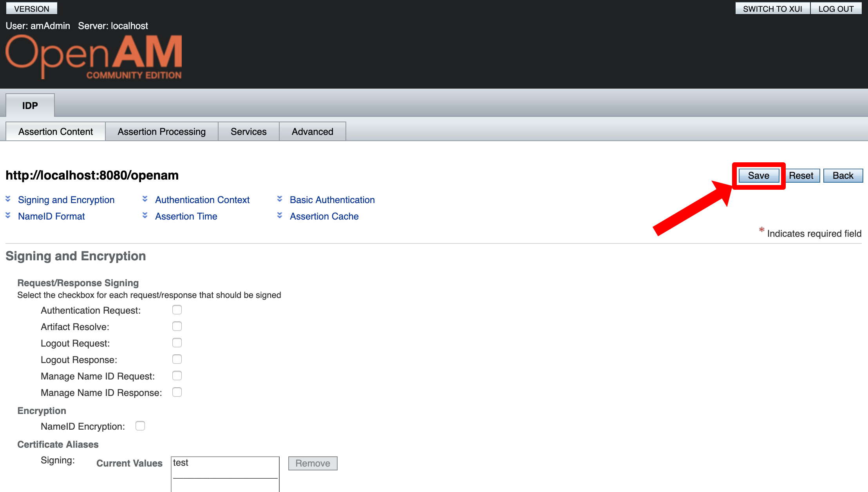The height and width of the screenshot is (492, 868).
Task: Click 'Request/Response Signing' subheading
Action: tap(78, 283)
